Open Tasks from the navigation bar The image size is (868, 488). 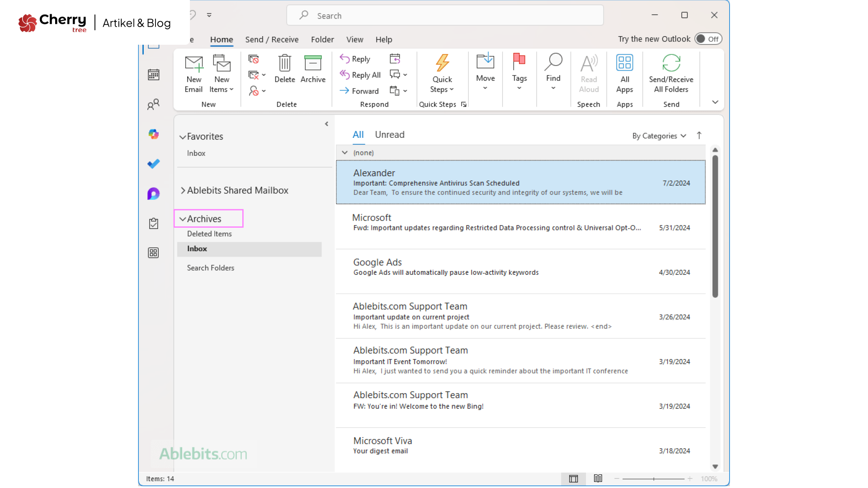(154, 223)
